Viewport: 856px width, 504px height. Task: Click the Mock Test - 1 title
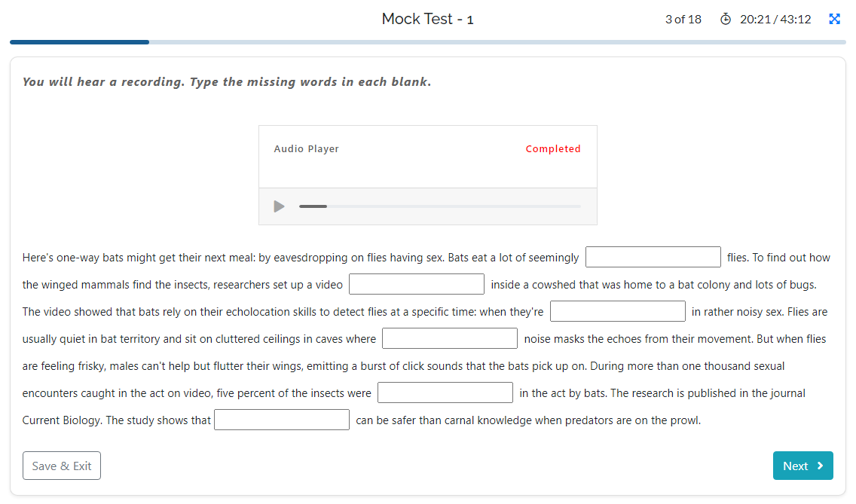[x=427, y=19]
